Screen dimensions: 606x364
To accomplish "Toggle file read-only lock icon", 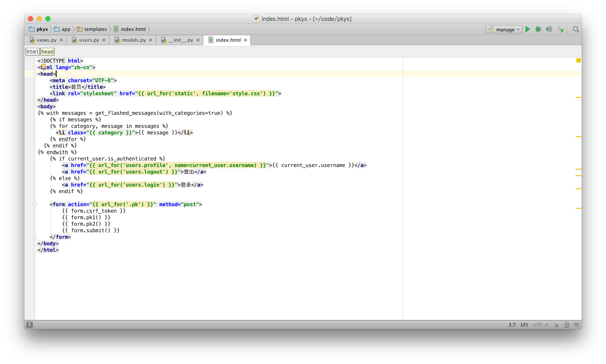I will (556, 325).
